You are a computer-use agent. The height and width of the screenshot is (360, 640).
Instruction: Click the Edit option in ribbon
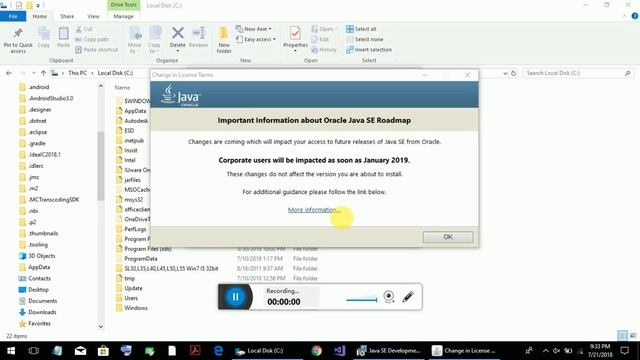pyautogui.click(x=320, y=39)
